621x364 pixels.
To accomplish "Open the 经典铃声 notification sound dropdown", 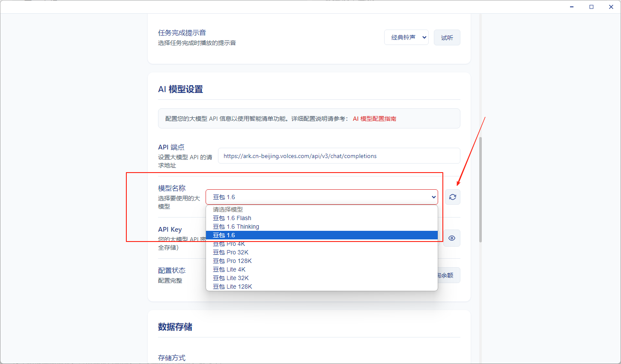I will pos(406,37).
